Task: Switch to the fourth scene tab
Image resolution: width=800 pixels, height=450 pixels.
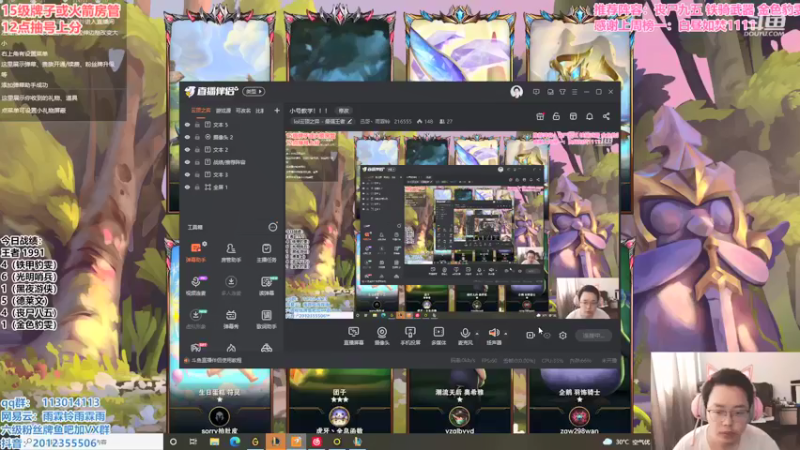Action: click(260, 110)
